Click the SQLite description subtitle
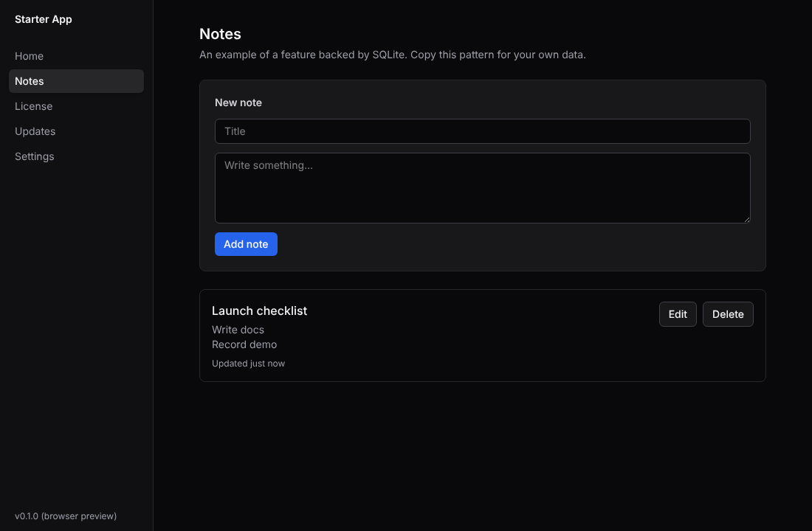812x531 pixels. tap(393, 55)
